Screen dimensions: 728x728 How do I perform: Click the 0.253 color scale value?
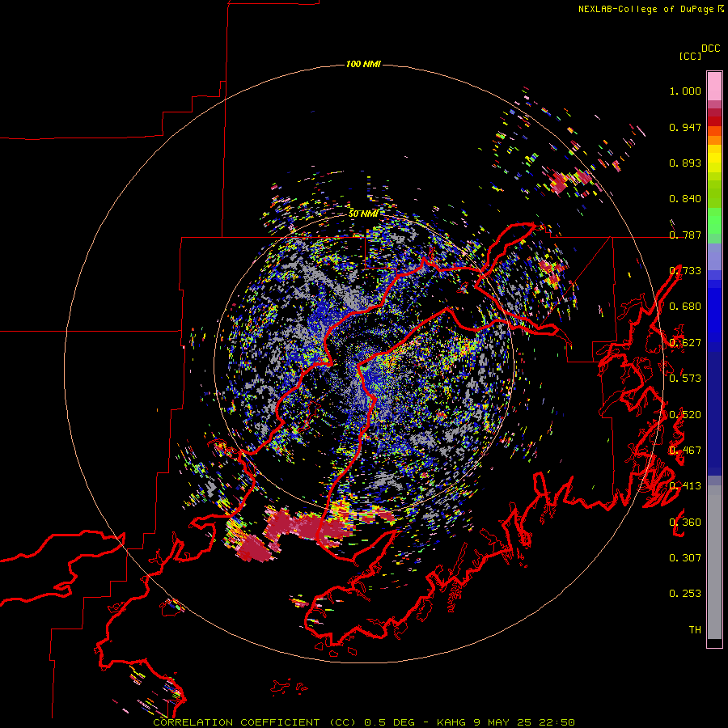click(685, 594)
